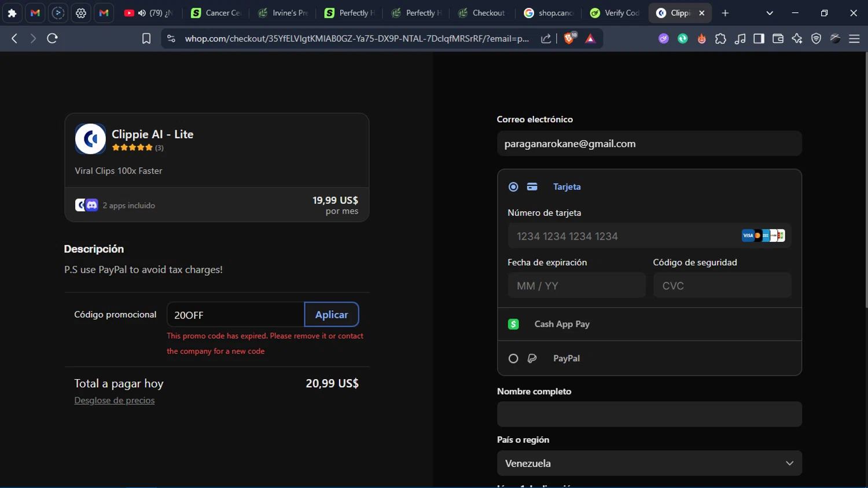The image size is (868, 488).
Task: Open Leo AI sparkle icon
Action: pyautogui.click(x=797, y=39)
